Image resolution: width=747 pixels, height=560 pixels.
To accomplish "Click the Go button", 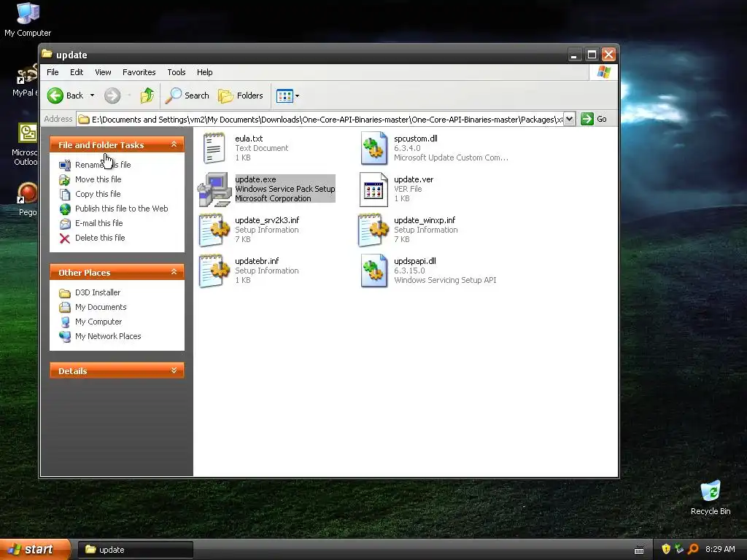I will pyautogui.click(x=595, y=119).
